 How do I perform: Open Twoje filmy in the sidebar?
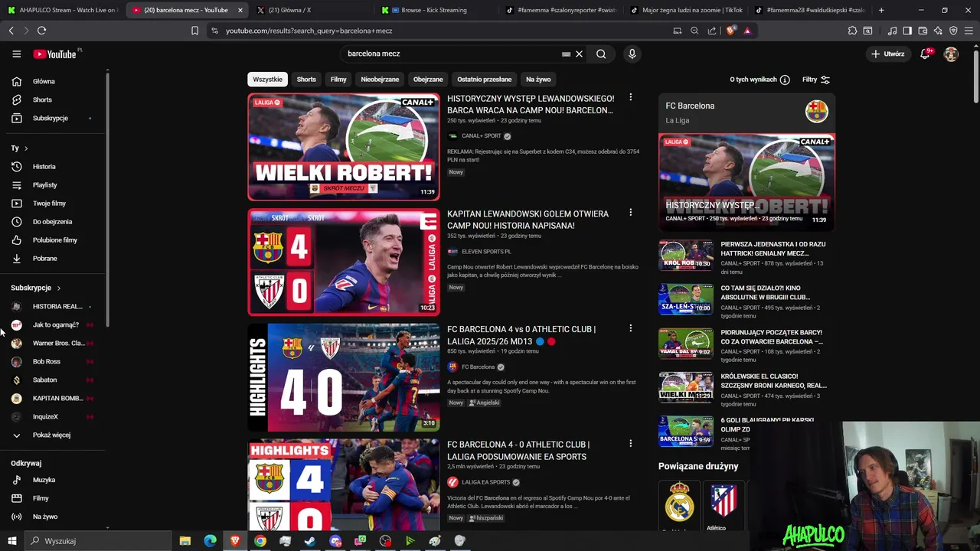54,203
